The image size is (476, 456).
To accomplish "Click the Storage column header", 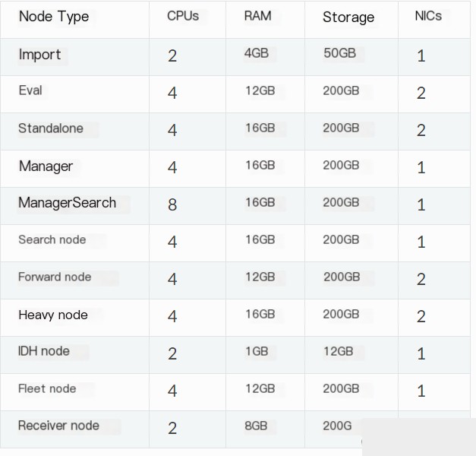I will point(348,17).
